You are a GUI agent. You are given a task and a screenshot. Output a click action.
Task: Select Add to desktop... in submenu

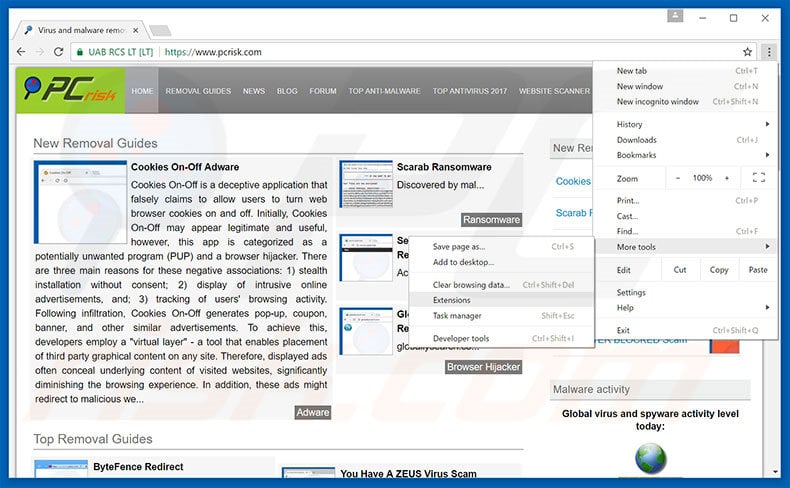pos(501,262)
